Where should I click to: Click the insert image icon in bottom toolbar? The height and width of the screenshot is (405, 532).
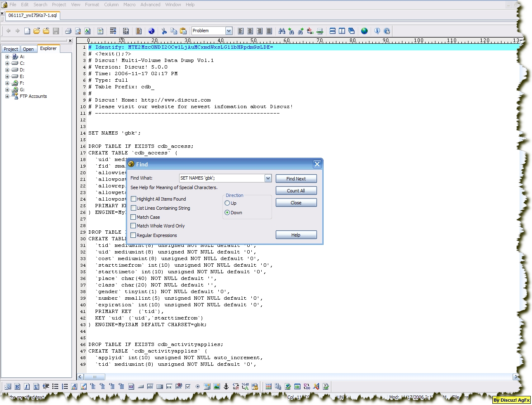point(217,386)
